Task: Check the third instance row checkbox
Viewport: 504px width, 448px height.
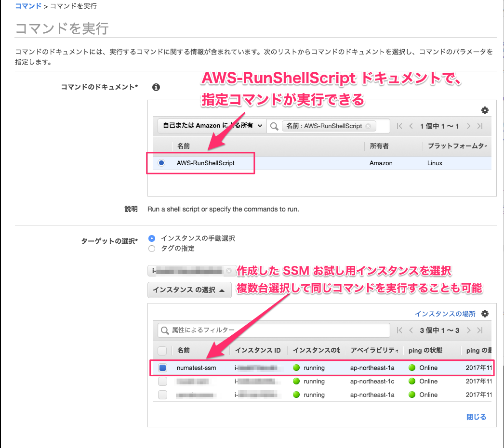Action: [162, 395]
